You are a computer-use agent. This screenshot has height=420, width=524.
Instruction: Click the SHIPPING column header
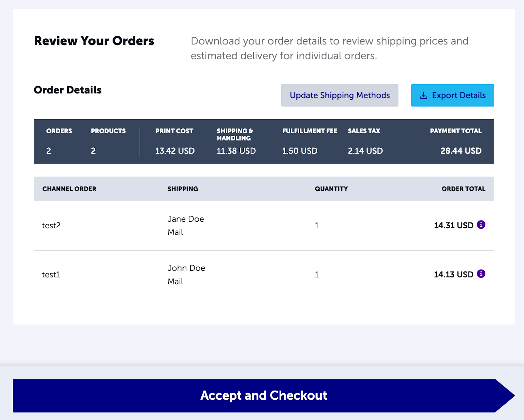point(183,189)
